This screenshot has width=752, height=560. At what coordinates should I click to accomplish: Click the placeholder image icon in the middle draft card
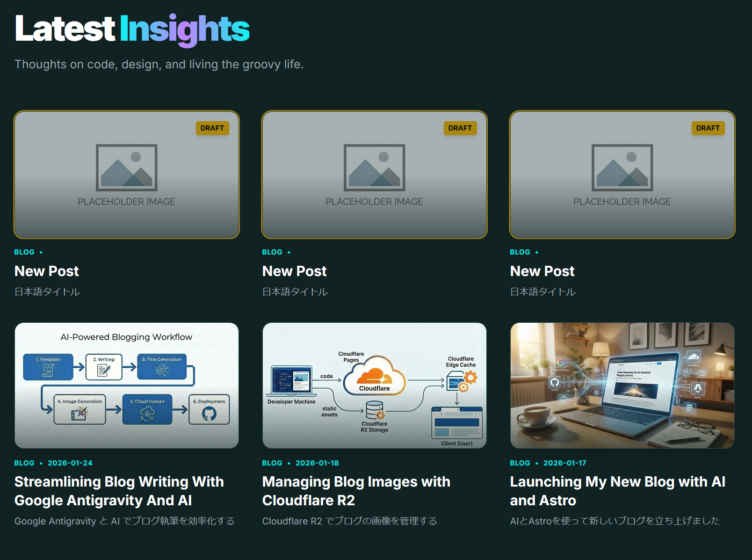[x=374, y=167]
